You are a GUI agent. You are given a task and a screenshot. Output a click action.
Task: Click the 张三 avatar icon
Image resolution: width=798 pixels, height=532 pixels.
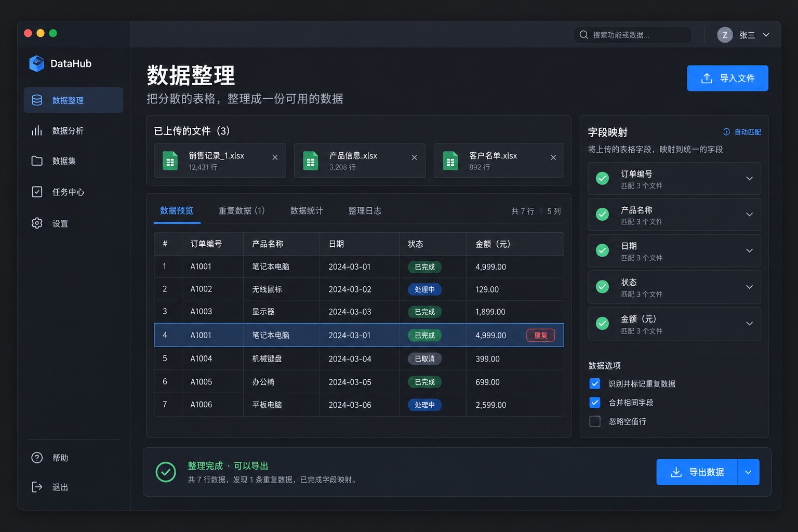pos(725,35)
